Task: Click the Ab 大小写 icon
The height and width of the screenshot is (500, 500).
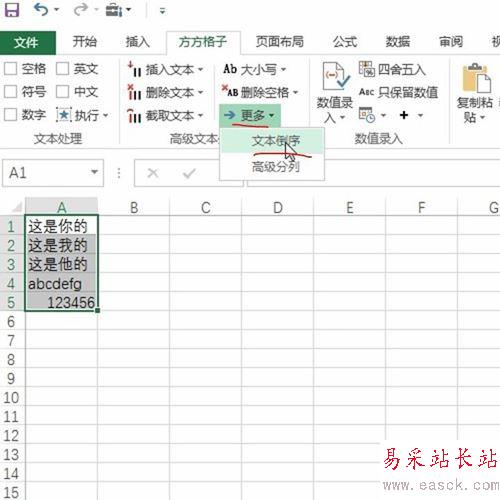Action: coord(230,69)
